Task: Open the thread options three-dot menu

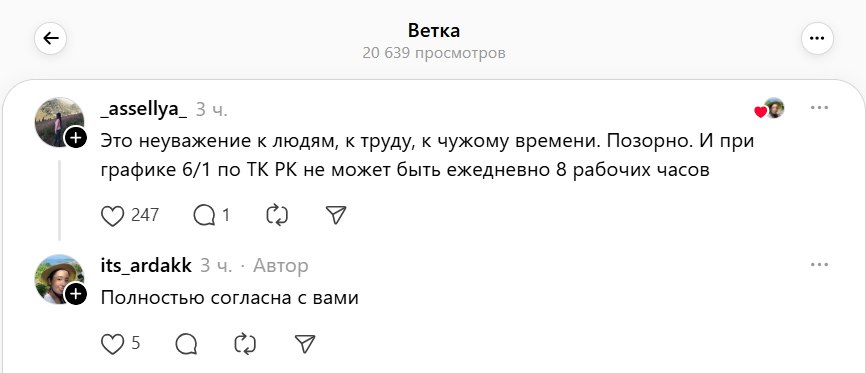Action: pyautogui.click(x=817, y=38)
